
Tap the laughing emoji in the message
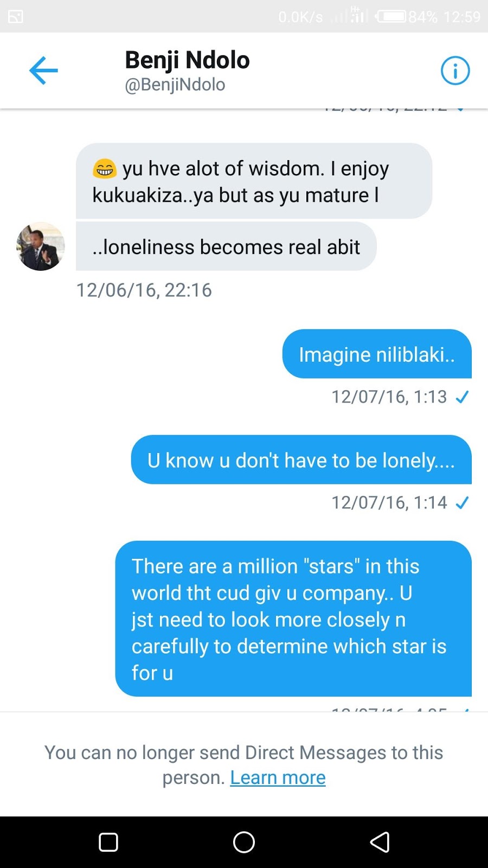(x=105, y=169)
